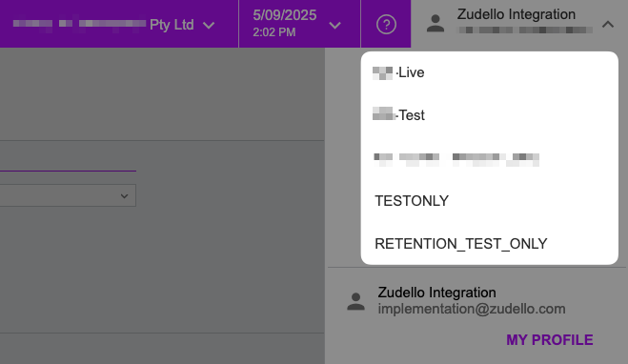The image size is (628, 364).
Task: Choose TESTONLY from the list
Action: [489, 201]
